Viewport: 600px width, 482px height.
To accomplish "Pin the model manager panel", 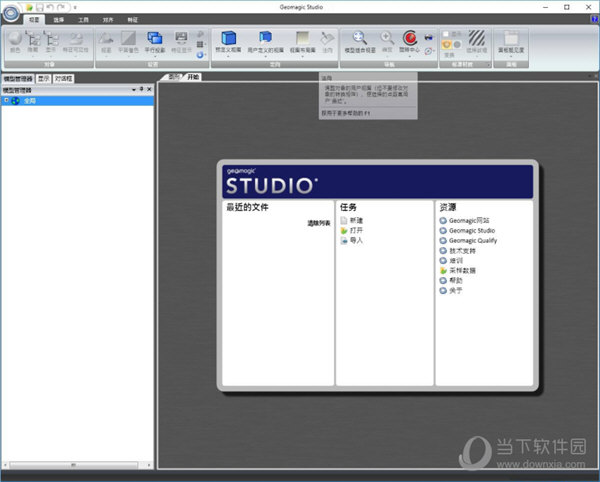I will [x=142, y=89].
